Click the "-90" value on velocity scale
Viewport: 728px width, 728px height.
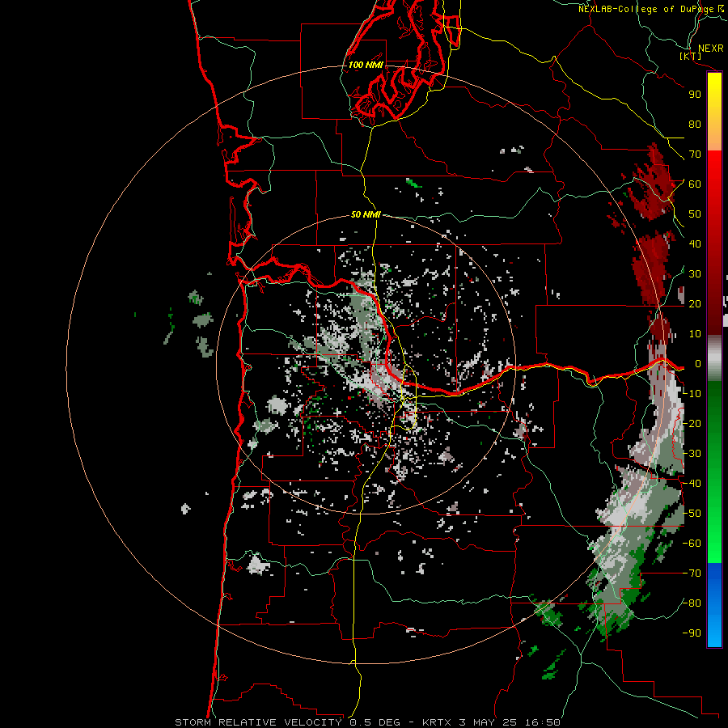pyautogui.click(x=692, y=633)
